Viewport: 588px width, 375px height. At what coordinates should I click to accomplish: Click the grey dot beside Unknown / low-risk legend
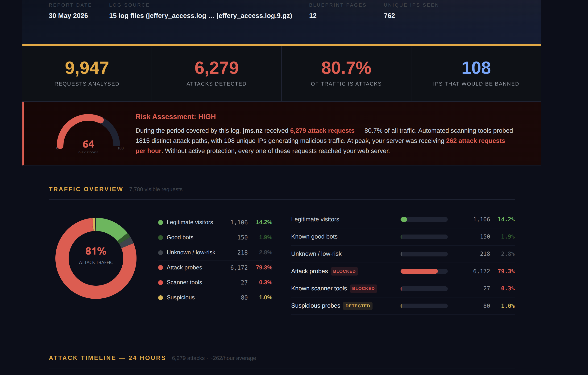coord(160,253)
